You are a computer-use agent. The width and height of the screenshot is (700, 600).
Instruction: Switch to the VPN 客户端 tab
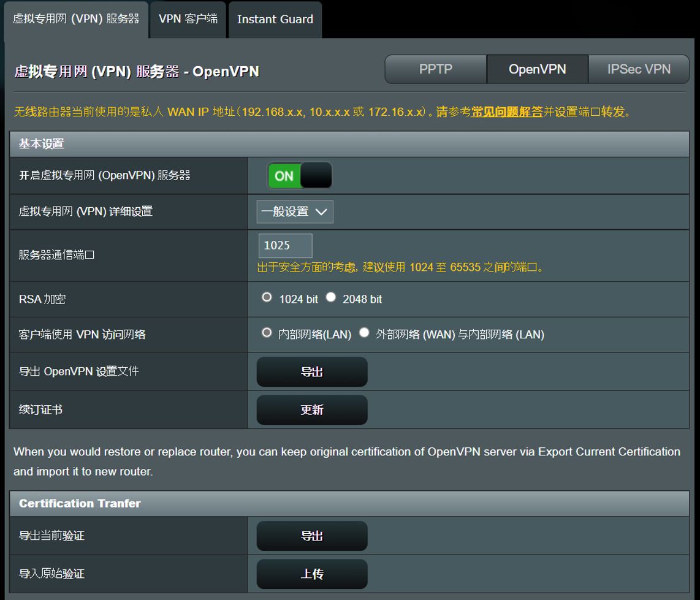coord(188,19)
